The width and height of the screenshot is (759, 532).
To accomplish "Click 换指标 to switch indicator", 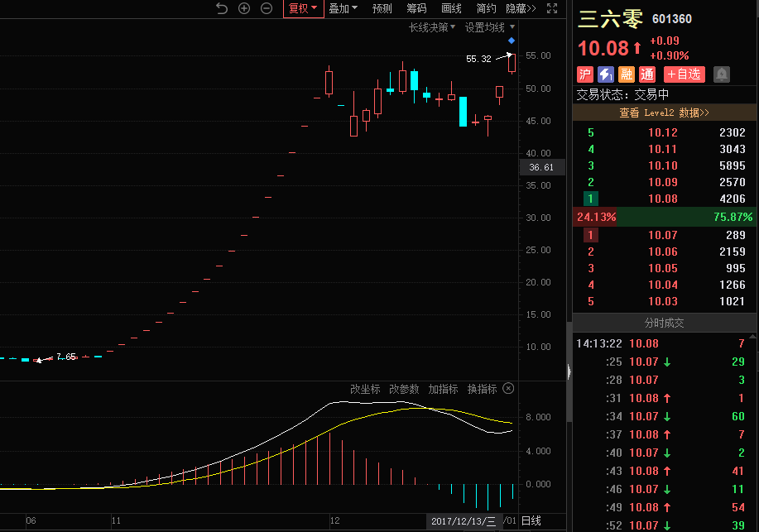I will tap(482, 389).
